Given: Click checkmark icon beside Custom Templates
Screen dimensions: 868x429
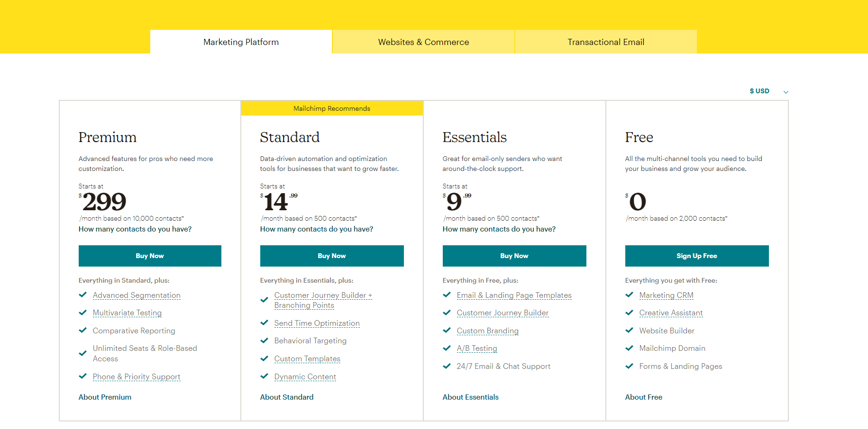Looking at the screenshot, I should 264,358.
